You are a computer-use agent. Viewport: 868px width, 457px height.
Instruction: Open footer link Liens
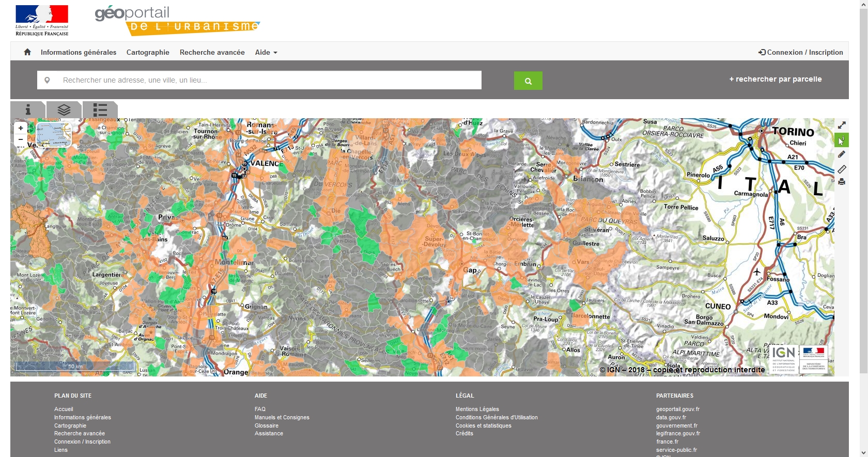[x=61, y=450]
